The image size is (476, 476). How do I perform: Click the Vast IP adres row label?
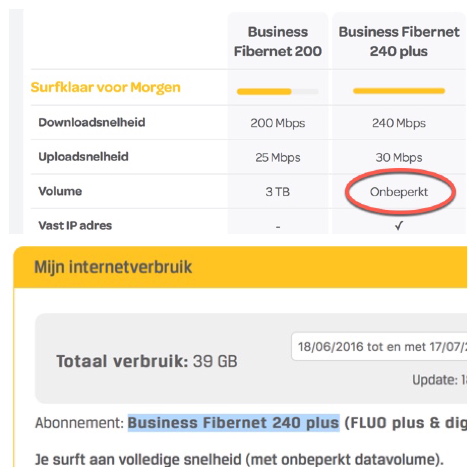(x=75, y=225)
